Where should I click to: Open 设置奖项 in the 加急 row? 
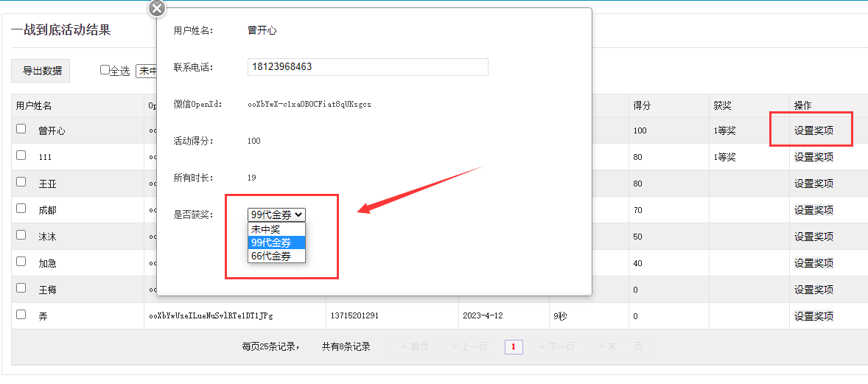click(813, 263)
